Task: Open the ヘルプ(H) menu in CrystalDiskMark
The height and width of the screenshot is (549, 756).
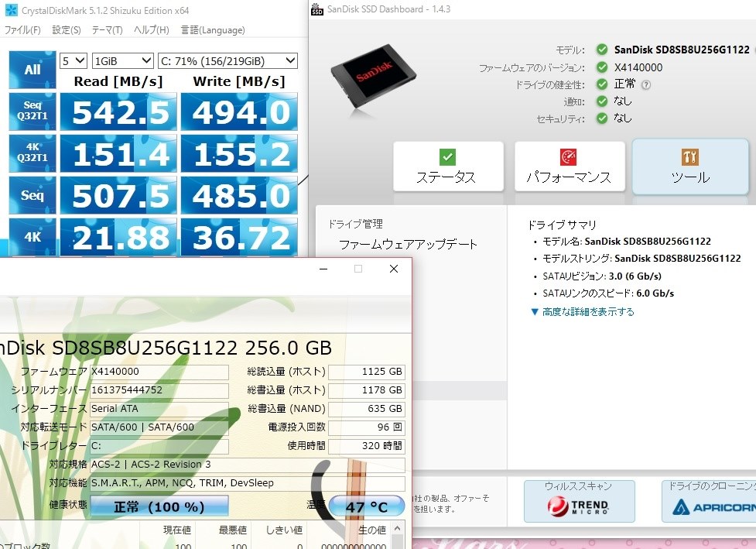Action: (152, 30)
